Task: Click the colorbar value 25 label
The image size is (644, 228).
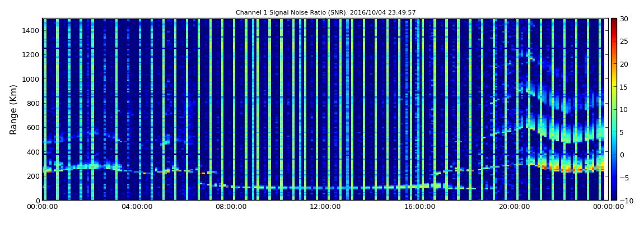Action: pos(625,41)
